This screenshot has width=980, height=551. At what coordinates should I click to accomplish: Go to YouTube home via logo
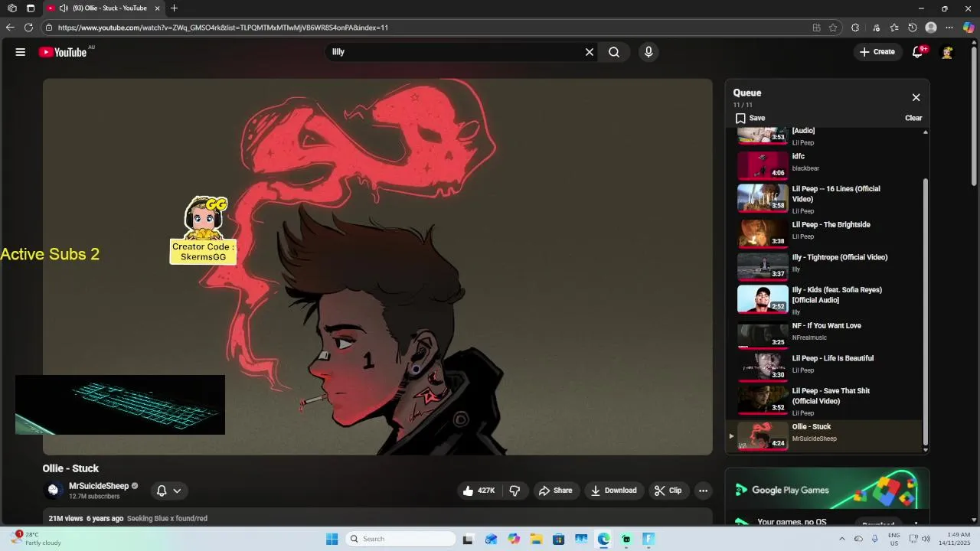click(x=64, y=52)
